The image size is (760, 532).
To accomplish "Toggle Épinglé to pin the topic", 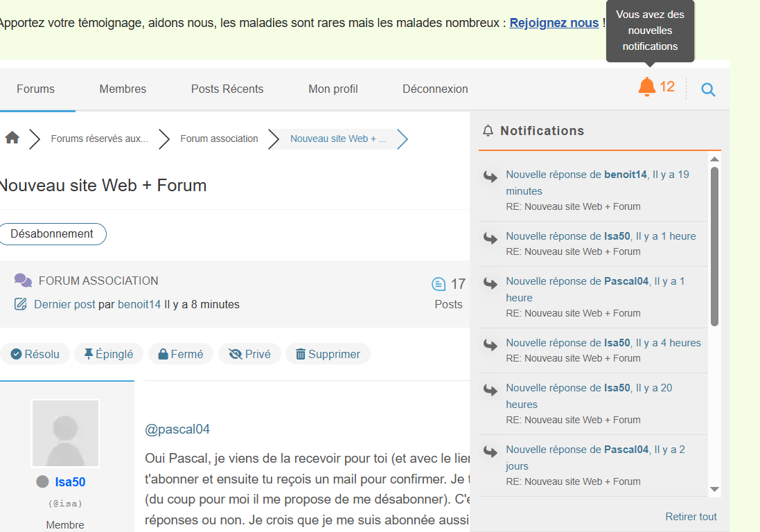I will point(108,354).
